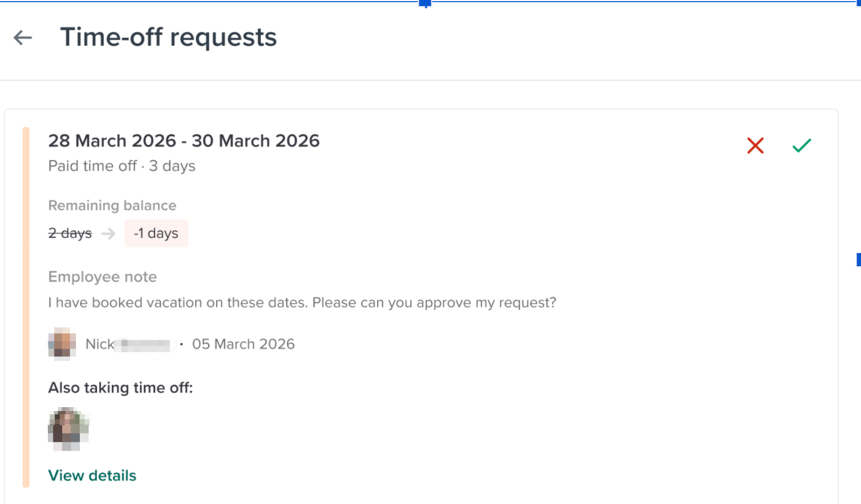Click the struck-through 2 days balance
This screenshot has height=504, width=861.
(x=70, y=233)
